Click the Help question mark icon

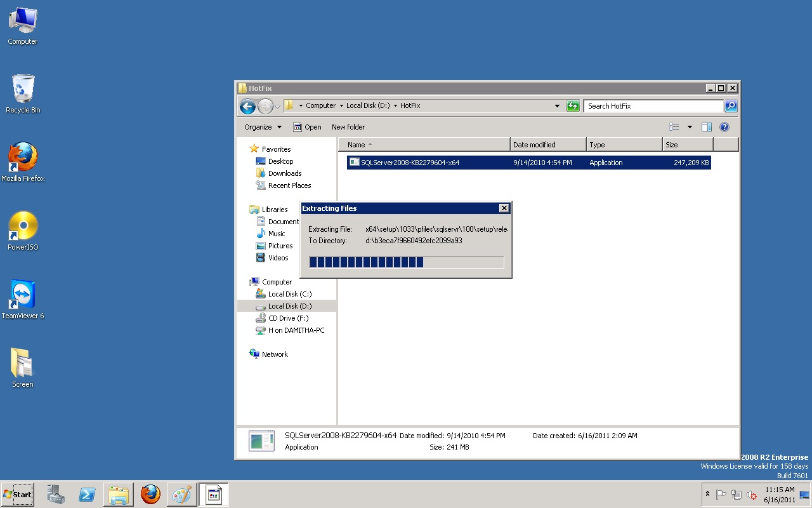(724, 126)
